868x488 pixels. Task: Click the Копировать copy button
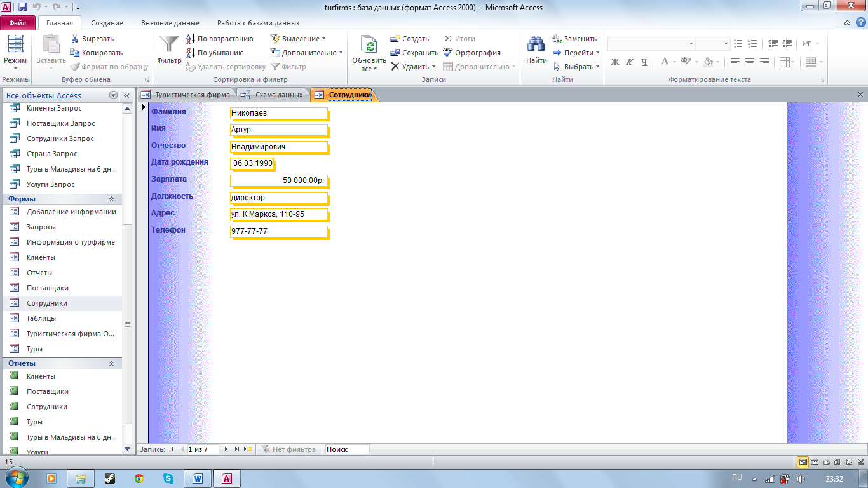click(x=96, y=53)
